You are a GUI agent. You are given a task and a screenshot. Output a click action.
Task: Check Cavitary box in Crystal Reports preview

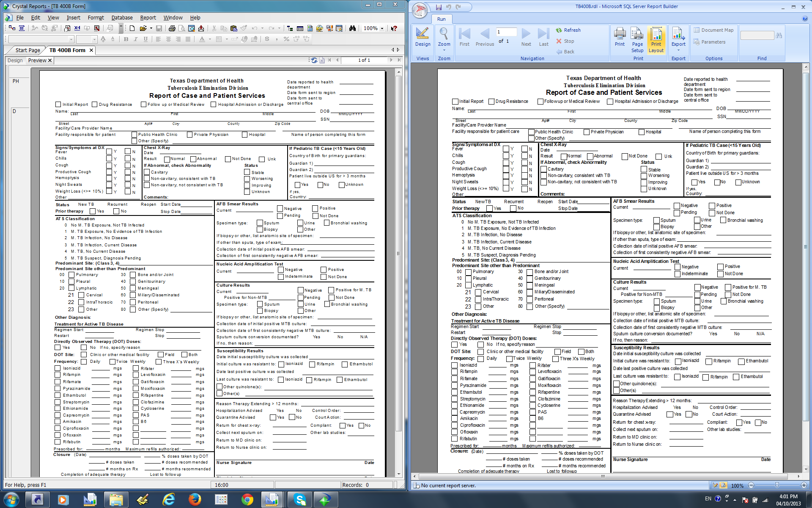[x=147, y=172]
